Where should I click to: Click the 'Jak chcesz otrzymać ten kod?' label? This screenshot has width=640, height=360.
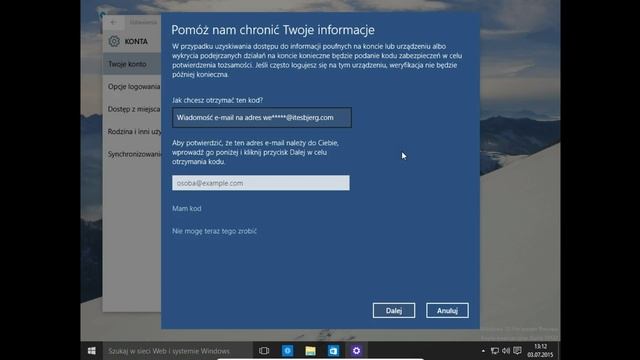tap(218, 100)
